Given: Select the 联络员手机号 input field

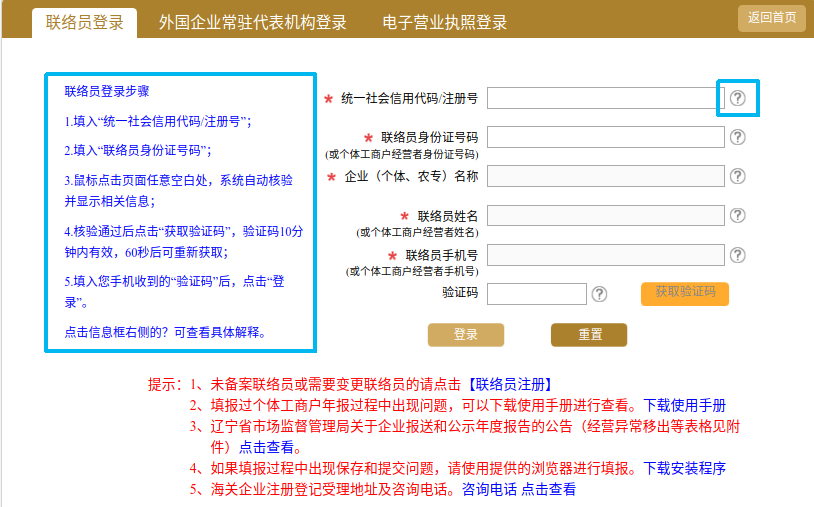Looking at the screenshot, I should coord(604,255).
